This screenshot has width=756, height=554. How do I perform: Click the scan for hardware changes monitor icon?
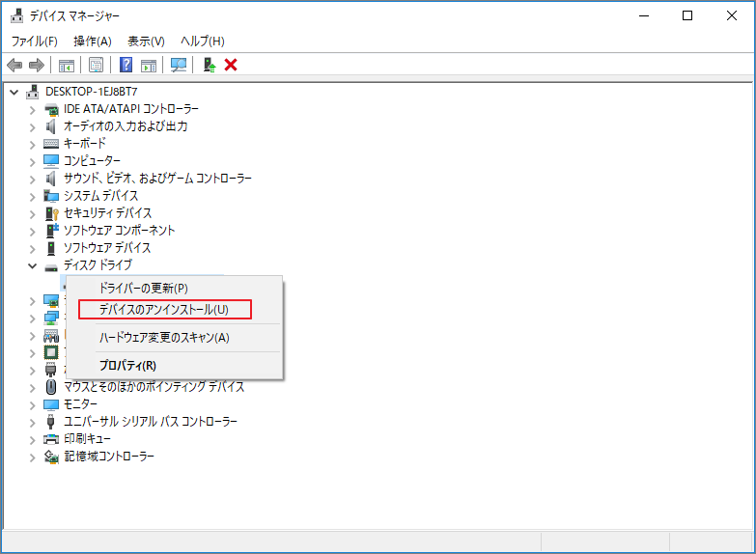pos(179,65)
